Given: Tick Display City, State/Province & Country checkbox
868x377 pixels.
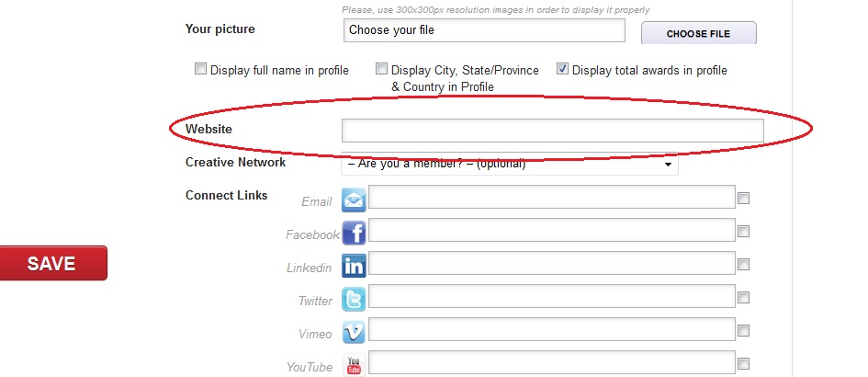Looking at the screenshot, I should coord(381,69).
